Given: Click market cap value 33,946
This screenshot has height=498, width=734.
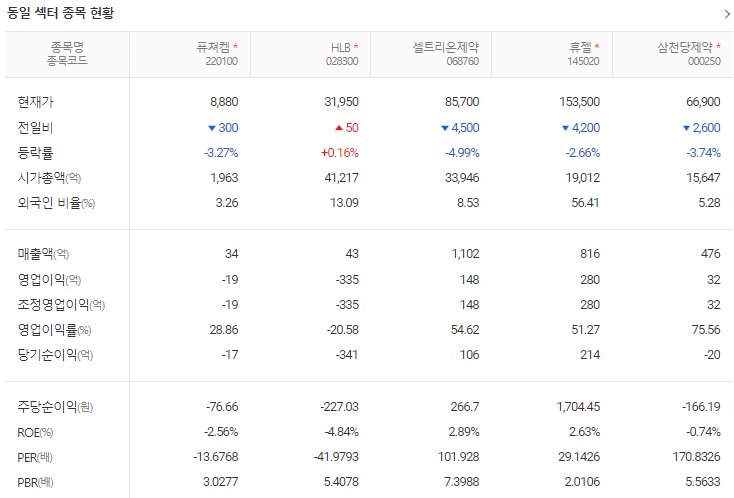Looking at the screenshot, I should tap(462, 178).
